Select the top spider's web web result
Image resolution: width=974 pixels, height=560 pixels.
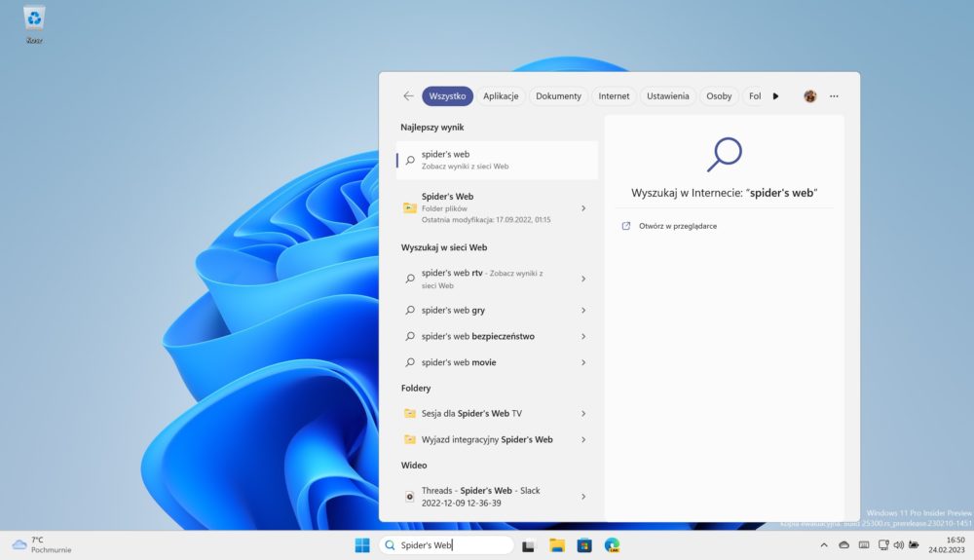[497, 160]
